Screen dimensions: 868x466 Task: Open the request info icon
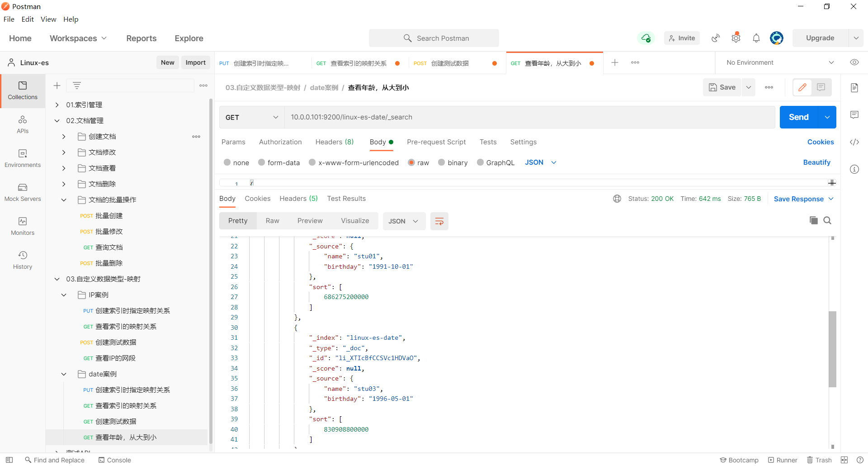coord(854,169)
